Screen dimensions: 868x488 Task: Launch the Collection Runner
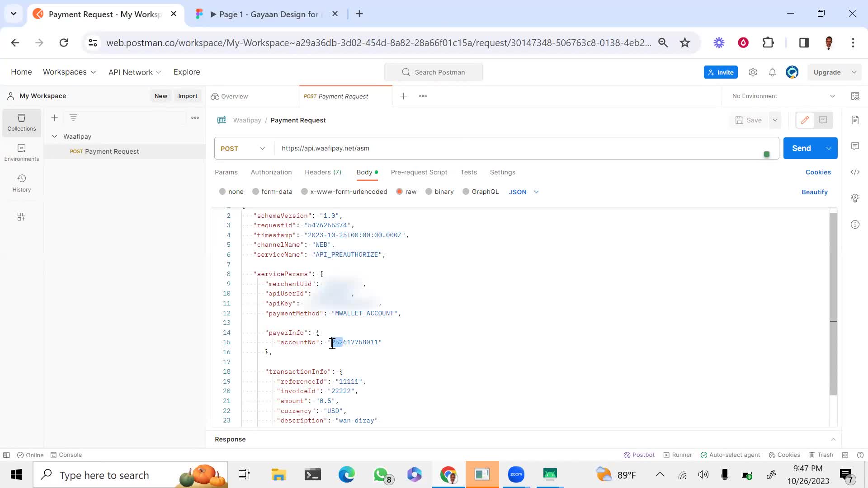click(x=678, y=455)
